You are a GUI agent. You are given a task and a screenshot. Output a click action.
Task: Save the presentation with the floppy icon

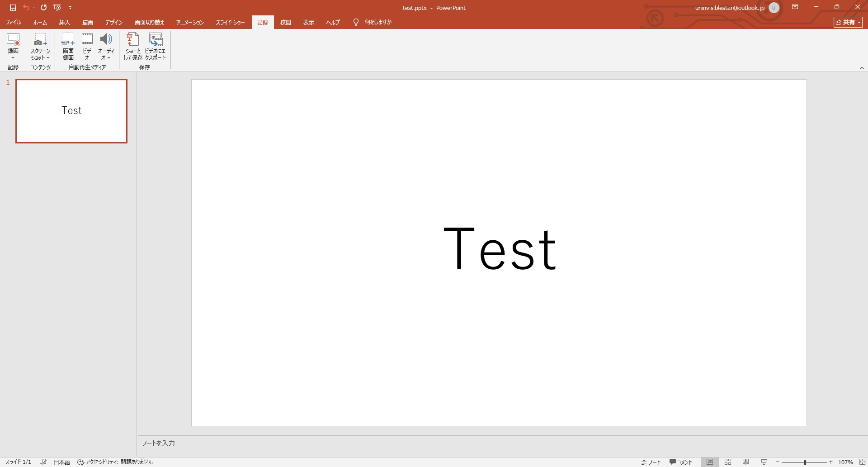(x=13, y=8)
